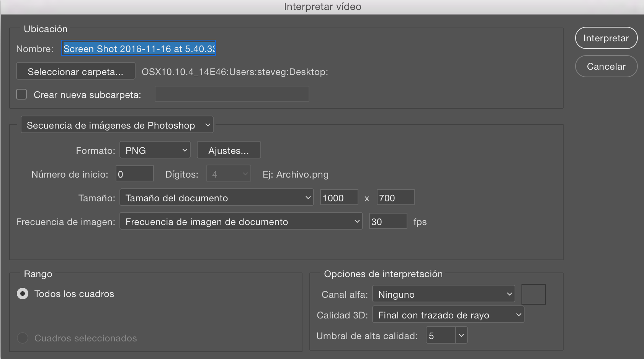Viewport: 644px width, 359px height.
Task: Cancel the dialog with Cancelar
Action: pyautogui.click(x=606, y=66)
